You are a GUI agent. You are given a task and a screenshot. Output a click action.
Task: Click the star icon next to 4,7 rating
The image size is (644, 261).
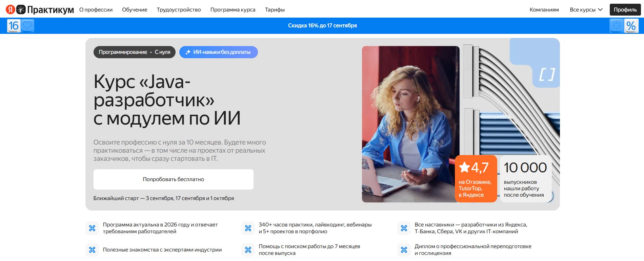[464, 167]
